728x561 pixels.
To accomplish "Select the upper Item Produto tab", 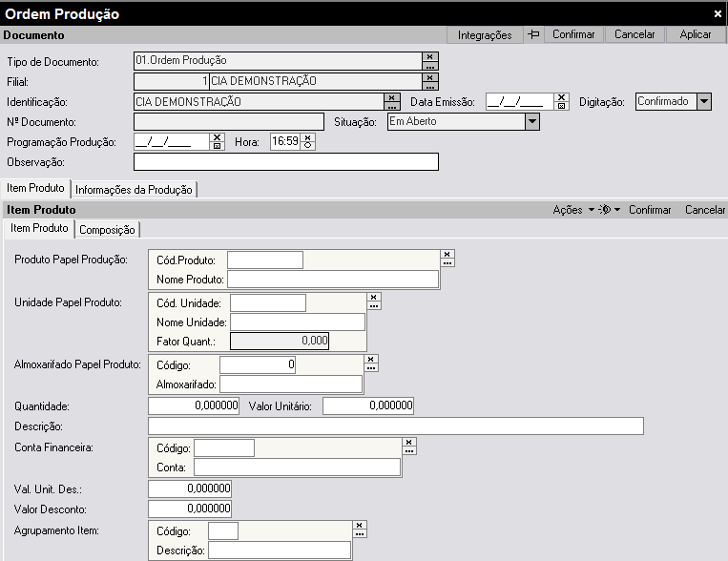I will click(35, 188).
